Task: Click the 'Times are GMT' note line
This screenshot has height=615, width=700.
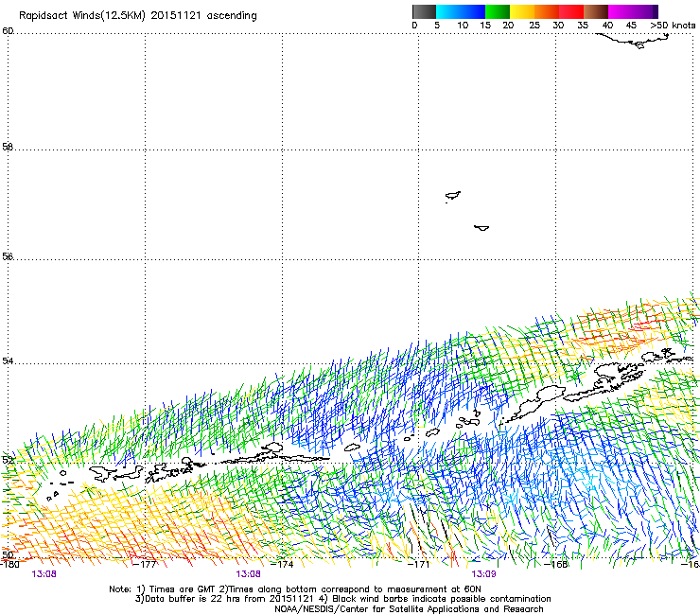Action: (x=294, y=589)
